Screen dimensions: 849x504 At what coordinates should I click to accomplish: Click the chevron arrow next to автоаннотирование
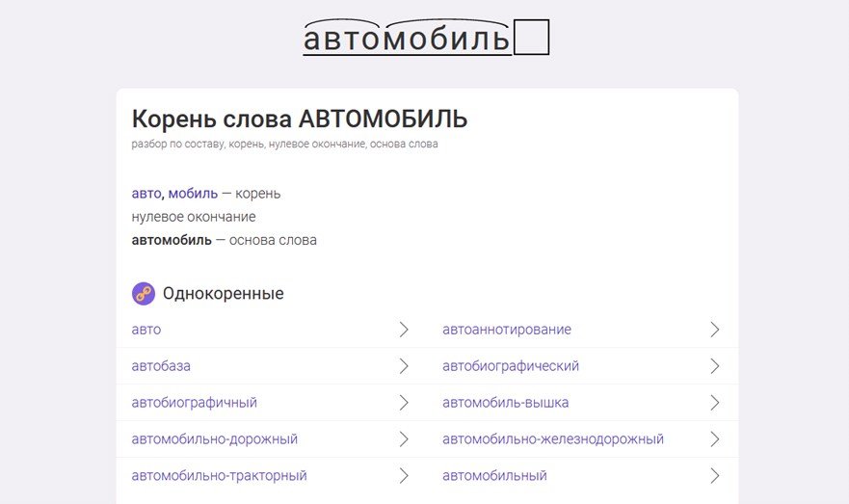pos(715,330)
